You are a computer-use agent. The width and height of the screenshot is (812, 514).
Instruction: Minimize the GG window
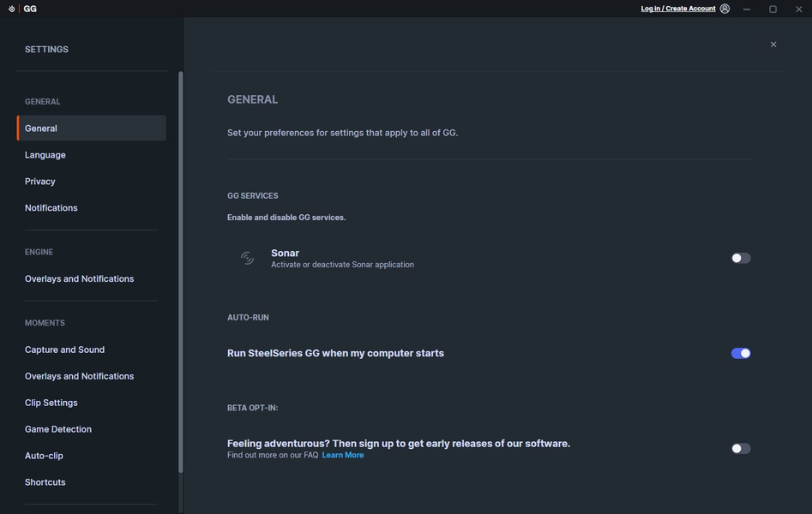coord(747,9)
